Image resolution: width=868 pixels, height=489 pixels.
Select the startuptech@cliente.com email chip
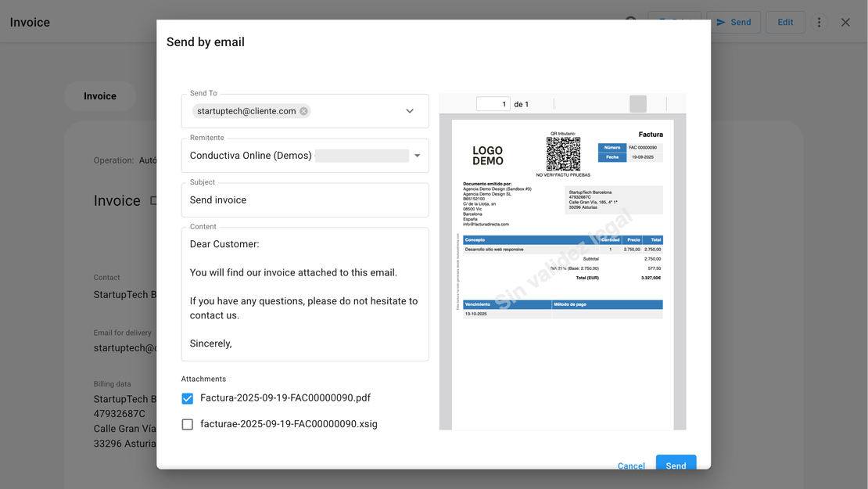tap(246, 111)
